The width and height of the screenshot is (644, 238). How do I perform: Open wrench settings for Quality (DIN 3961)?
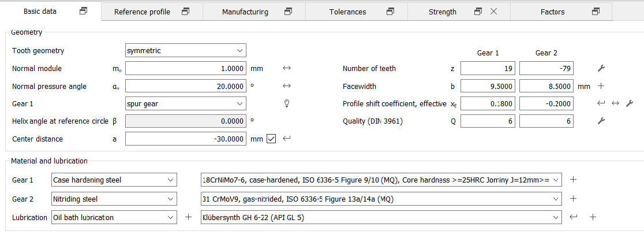tap(601, 121)
